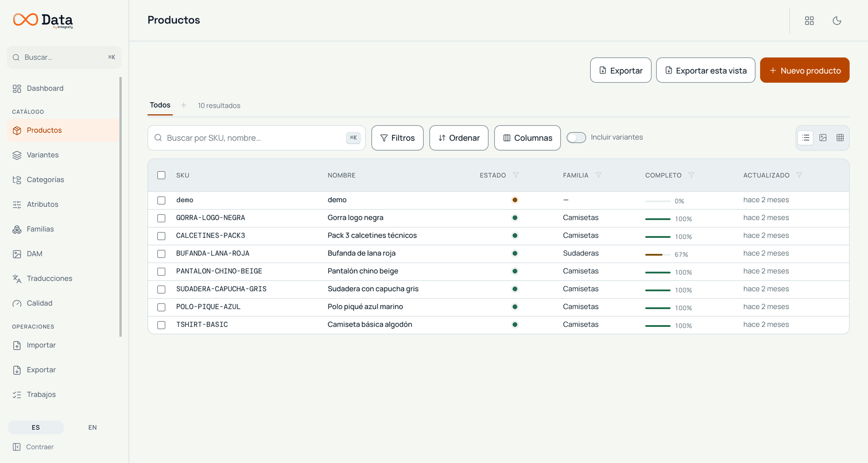The width and height of the screenshot is (868, 463).
Task: Click the Completo column filter icon
Action: point(691,175)
